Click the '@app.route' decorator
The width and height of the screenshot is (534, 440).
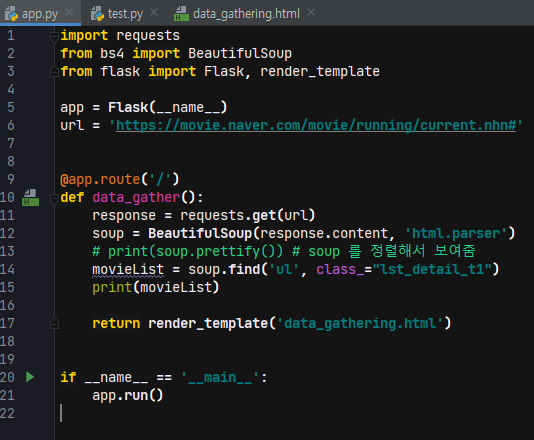click(x=100, y=179)
